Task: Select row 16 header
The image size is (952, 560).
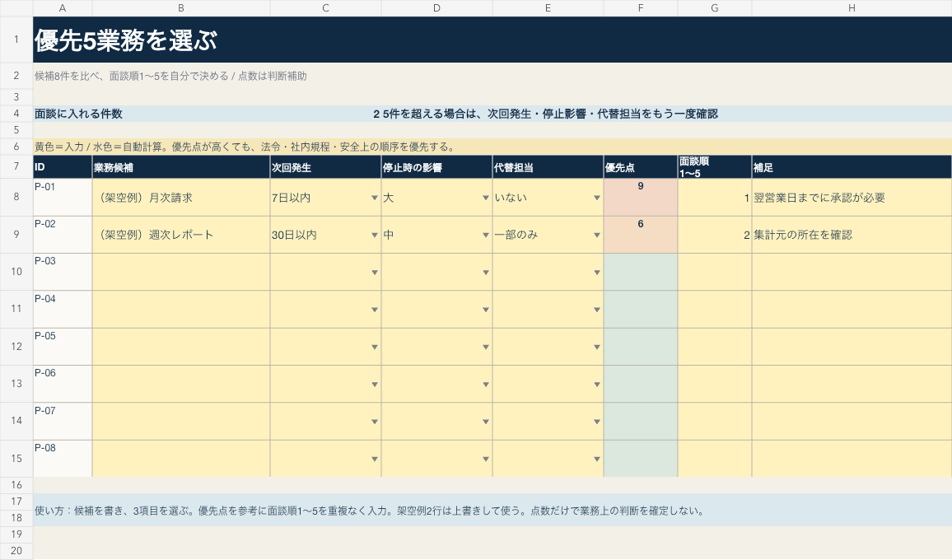Action: click(16, 485)
